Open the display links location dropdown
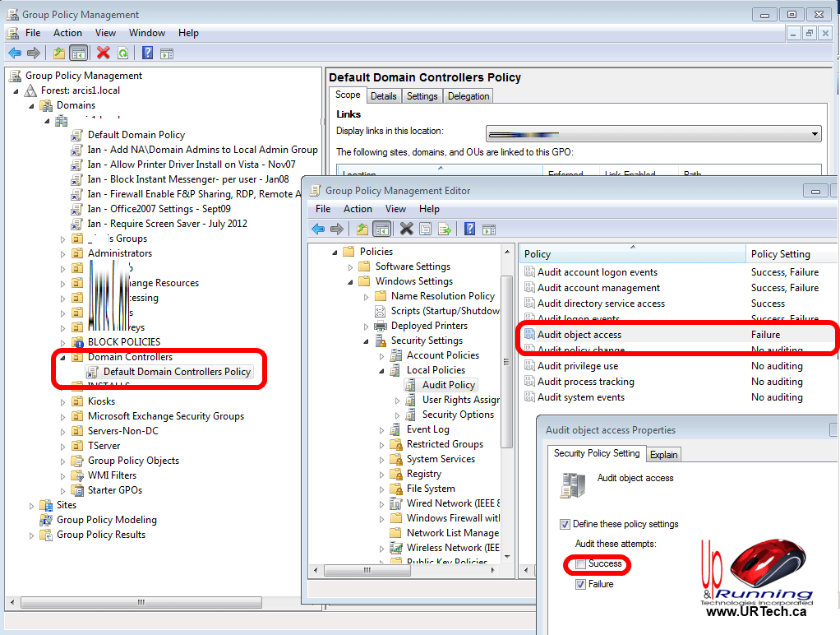 815,133
